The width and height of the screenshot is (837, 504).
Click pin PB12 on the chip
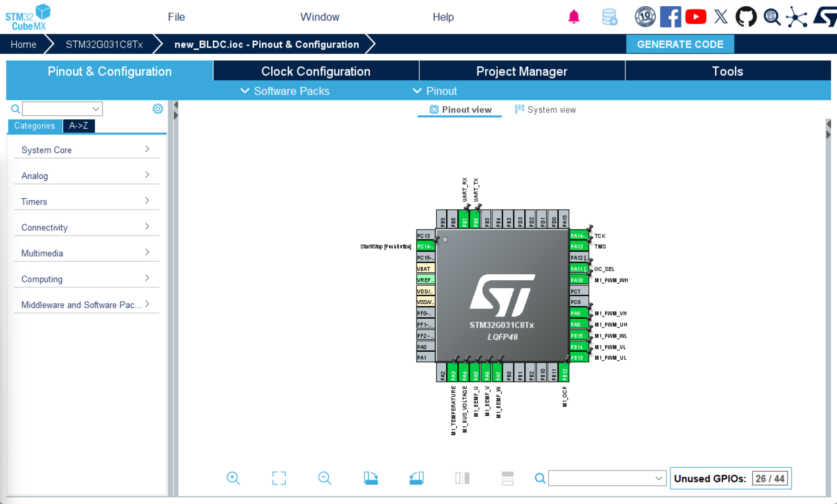(x=564, y=372)
